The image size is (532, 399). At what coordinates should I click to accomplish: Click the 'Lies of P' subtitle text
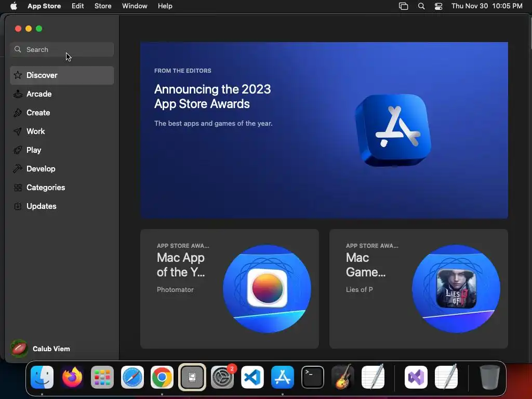pyautogui.click(x=360, y=289)
